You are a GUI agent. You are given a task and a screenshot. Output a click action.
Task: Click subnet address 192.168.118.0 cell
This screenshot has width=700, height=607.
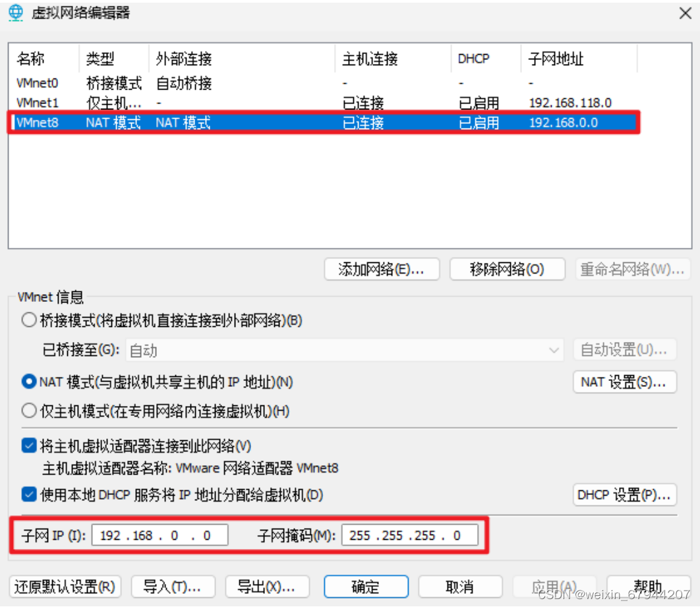point(570,103)
